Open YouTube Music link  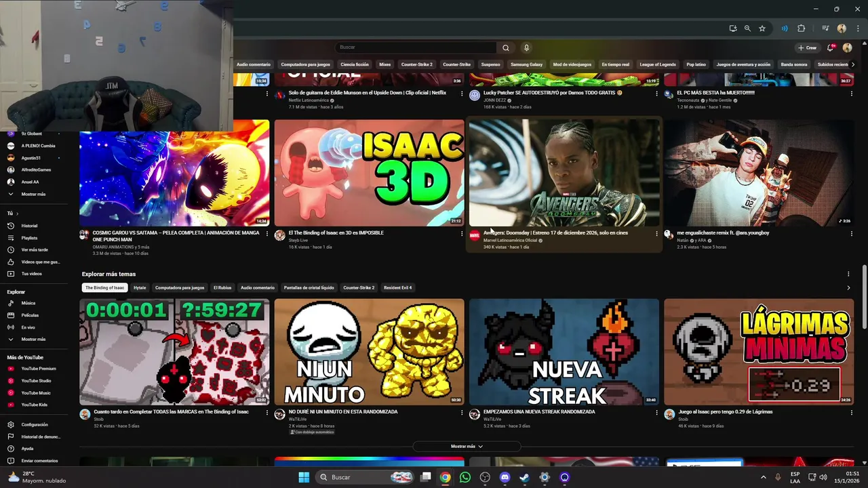[35, 392]
